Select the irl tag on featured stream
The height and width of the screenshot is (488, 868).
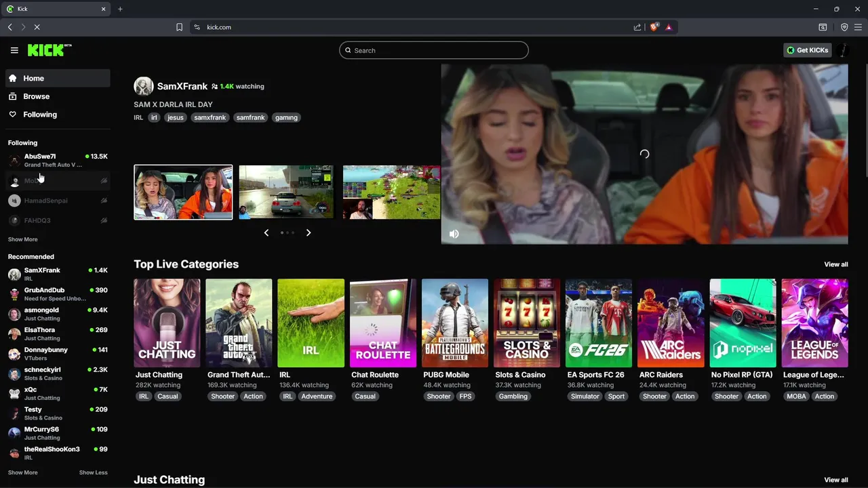click(154, 117)
